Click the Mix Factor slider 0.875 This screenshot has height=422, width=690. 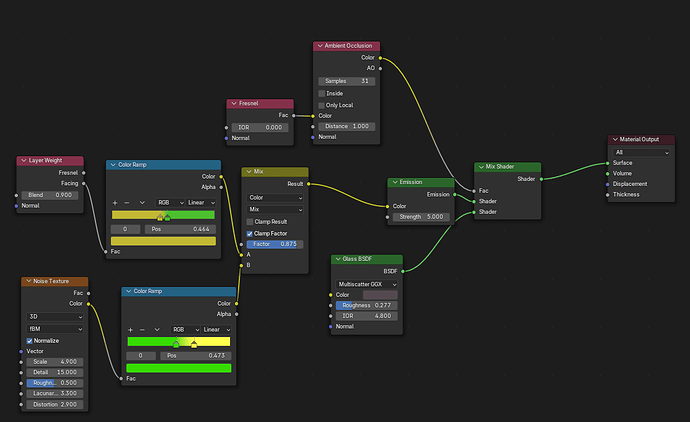pyautogui.click(x=275, y=244)
